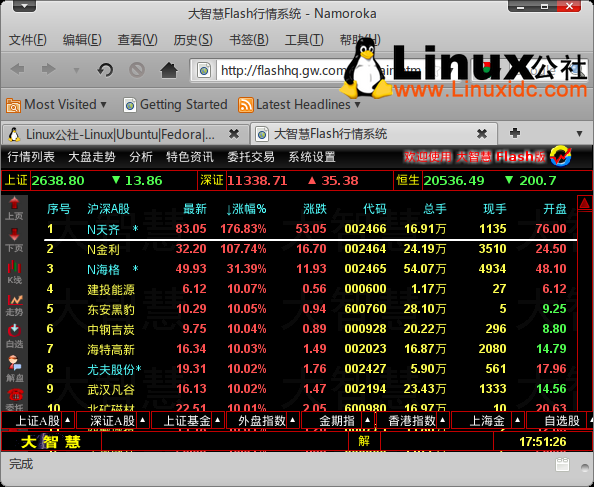The width and height of the screenshot is (594, 487).
Task: Expand the 外盘指数 arrow
Action: coord(292,420)
